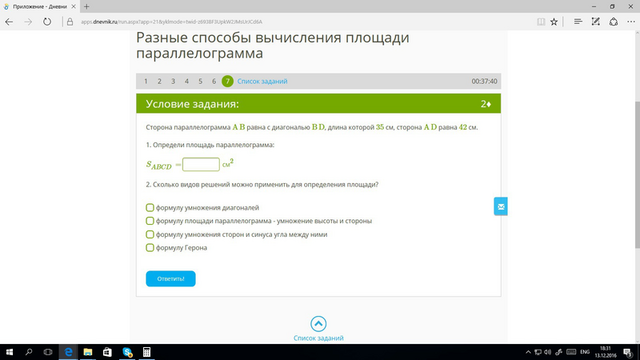The width and height of the screenshot is (640, 360).
Task: Add page to favorites star icon
Action: [554, 22]
